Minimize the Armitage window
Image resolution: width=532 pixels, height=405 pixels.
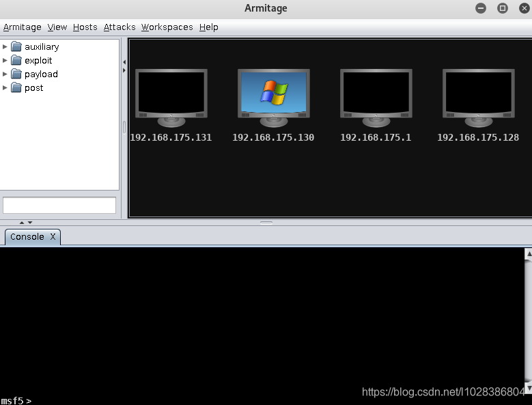(x=481, y=8)
